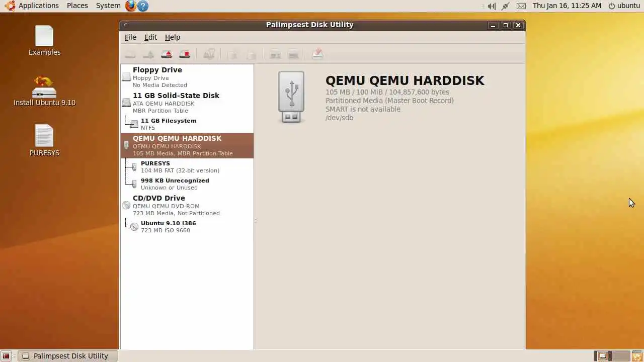Screen dimensions: 644x362
Task: Click the red Eject media toolbar icon
Action: pos(167,54)
